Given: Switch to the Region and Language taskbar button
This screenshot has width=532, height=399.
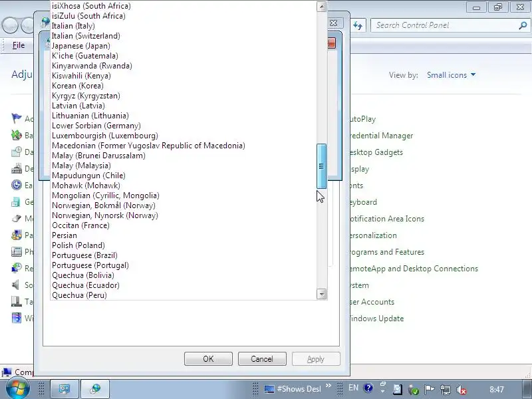Looking at the screenshot, I should tap(95, 389).
